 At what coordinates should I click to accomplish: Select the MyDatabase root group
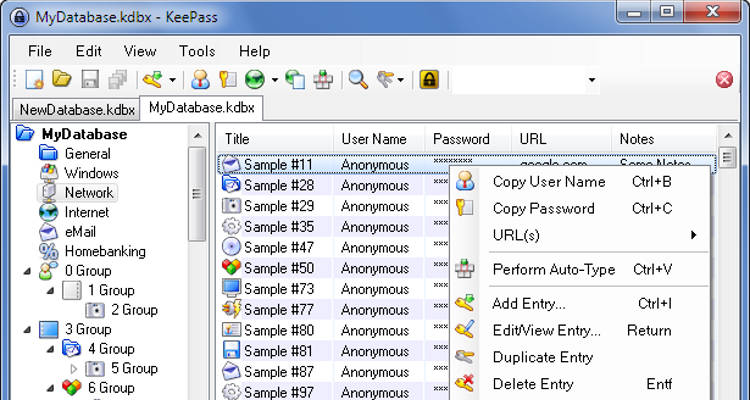point(84,134)
